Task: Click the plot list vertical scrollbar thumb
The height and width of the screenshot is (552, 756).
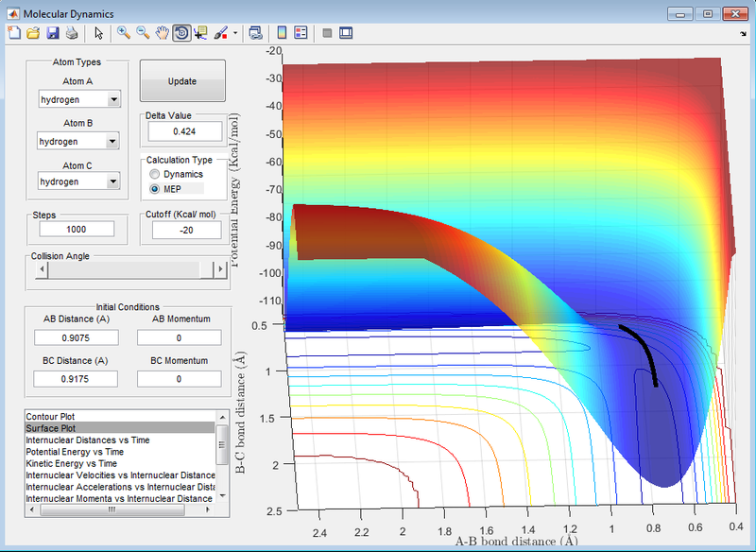Action: tap(222, 444)
